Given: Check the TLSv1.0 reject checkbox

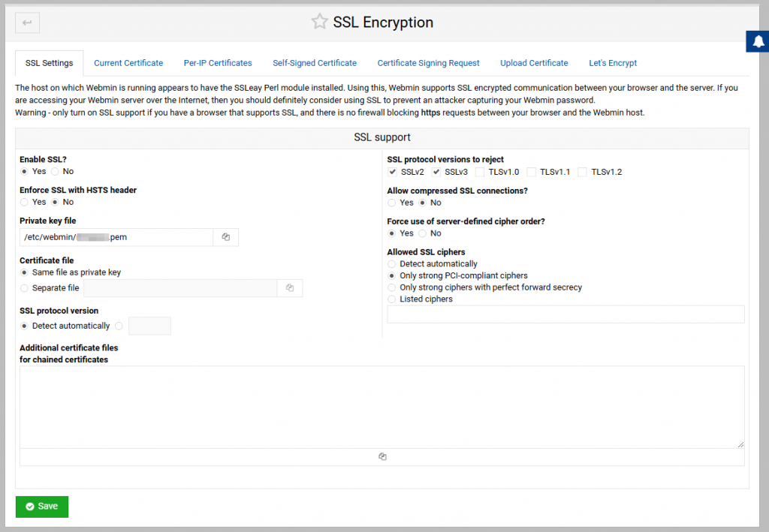Looking at the screenshot, I should [480, 172].
